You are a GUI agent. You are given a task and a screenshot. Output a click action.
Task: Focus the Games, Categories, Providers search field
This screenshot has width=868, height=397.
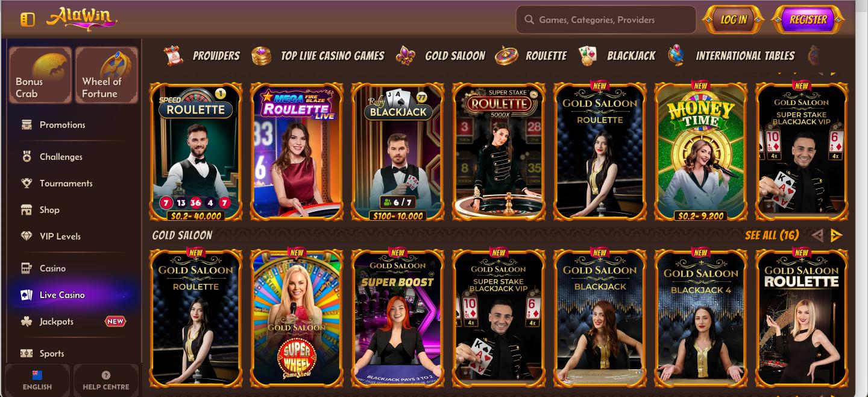(x=606, y=20)
